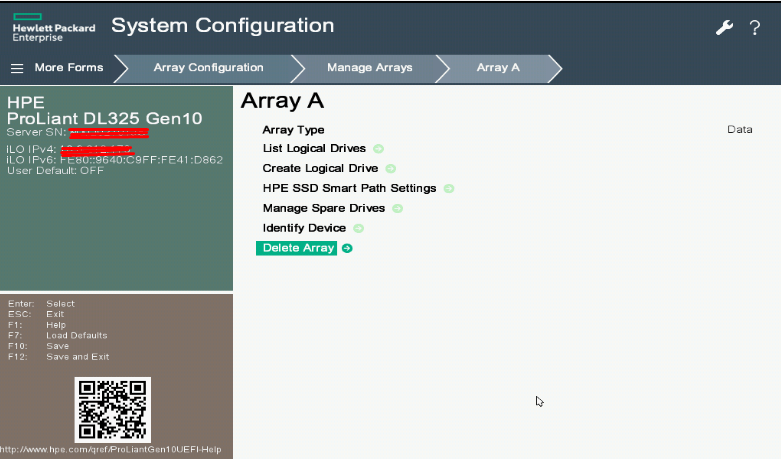Viewport: 782px width, 459px height.
Task: Click the hamburger menu icon
Action: pyautogui.click(x=17, y=68)
